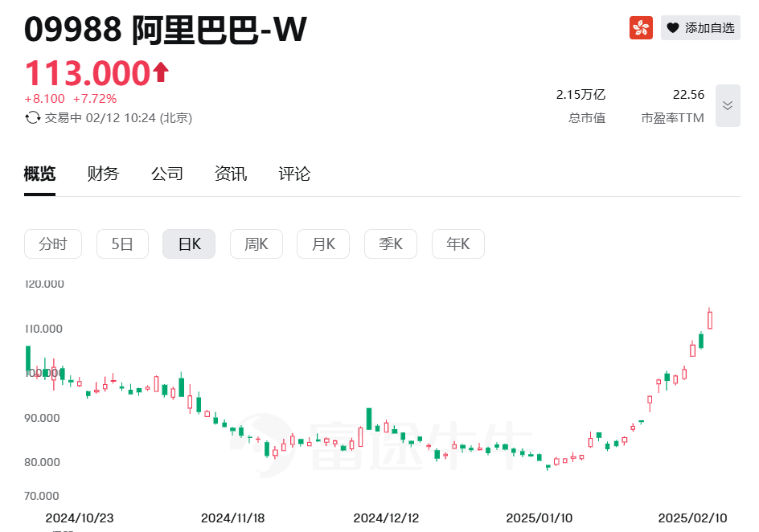Screen dimensions: 759x532
Task: Switch to the 财务 tab
Action: tap(103, 174)
